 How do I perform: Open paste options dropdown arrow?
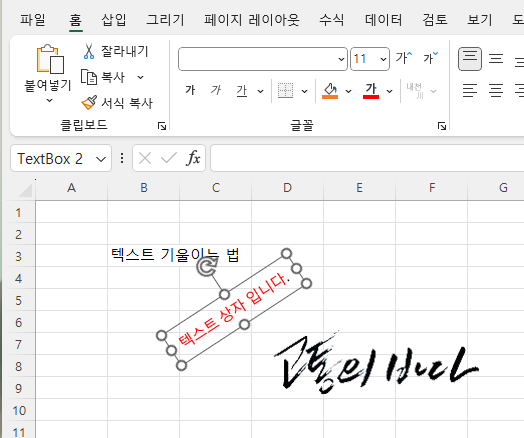(49, 100)
